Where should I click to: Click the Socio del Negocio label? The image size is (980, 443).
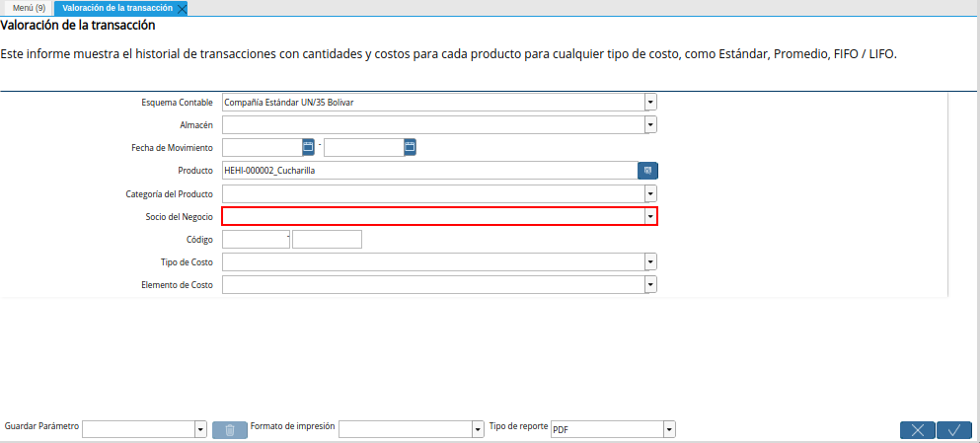180,217
